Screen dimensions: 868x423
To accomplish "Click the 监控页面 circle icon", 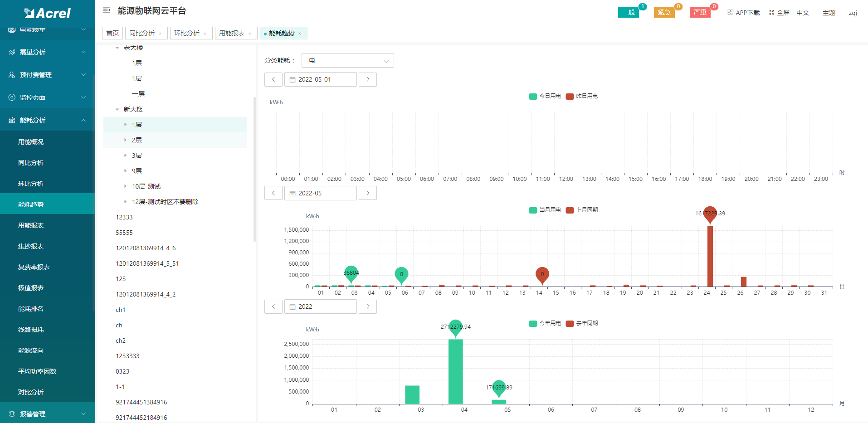I will tap(12, 97).
